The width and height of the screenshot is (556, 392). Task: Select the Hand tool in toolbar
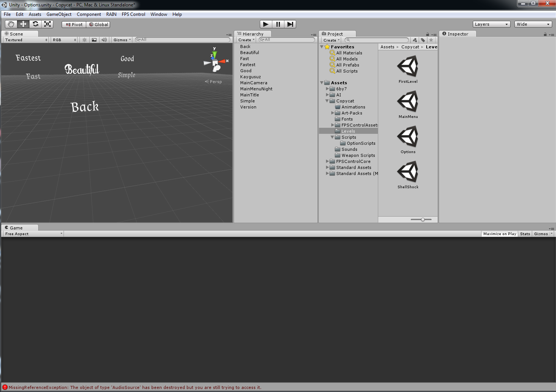pos(11,24)
